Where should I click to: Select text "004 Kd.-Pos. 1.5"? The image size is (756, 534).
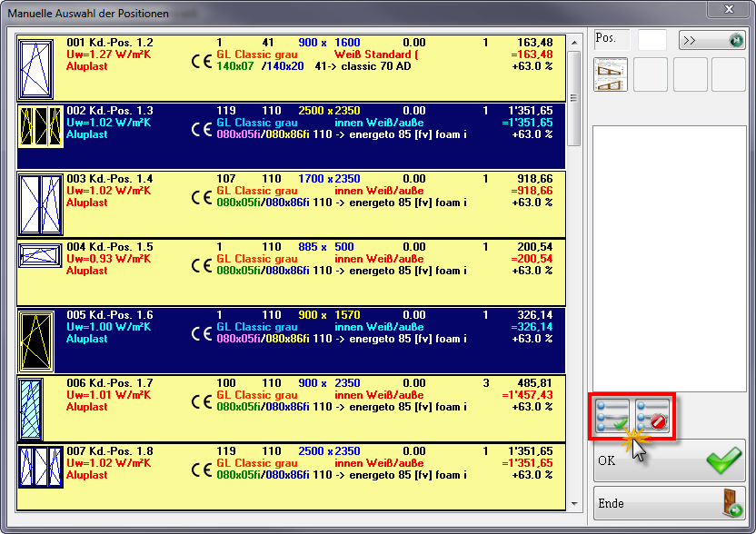click(x=110, y=247)
